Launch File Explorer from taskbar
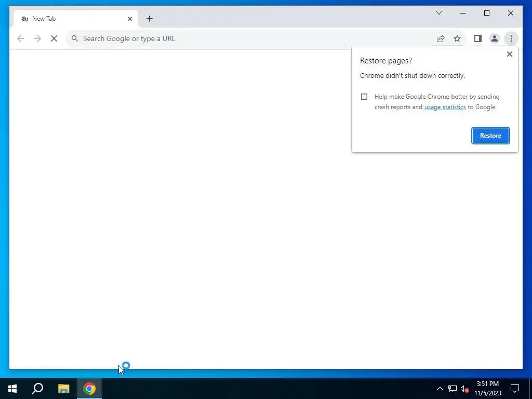The image size is (532, 399). pos(63,389)
